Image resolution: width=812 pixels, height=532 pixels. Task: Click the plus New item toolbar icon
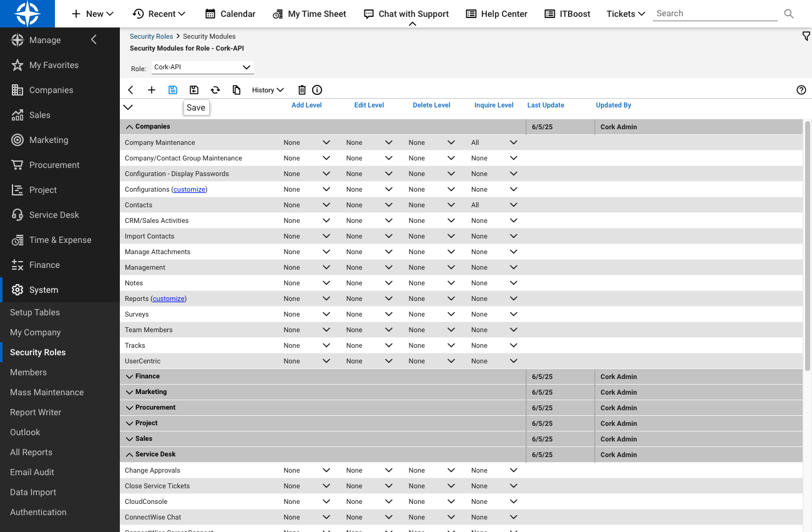coord(152,90)
